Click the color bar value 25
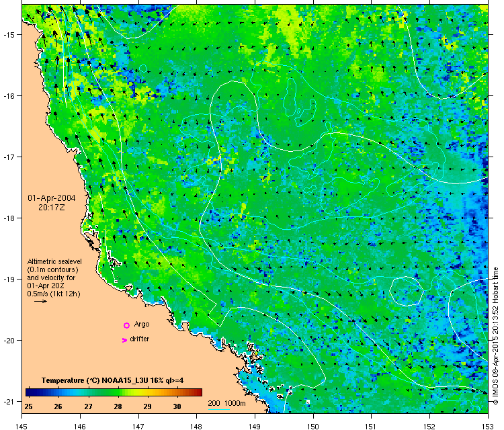The height and width of the screenshot is (430, 504). (28, 406)
